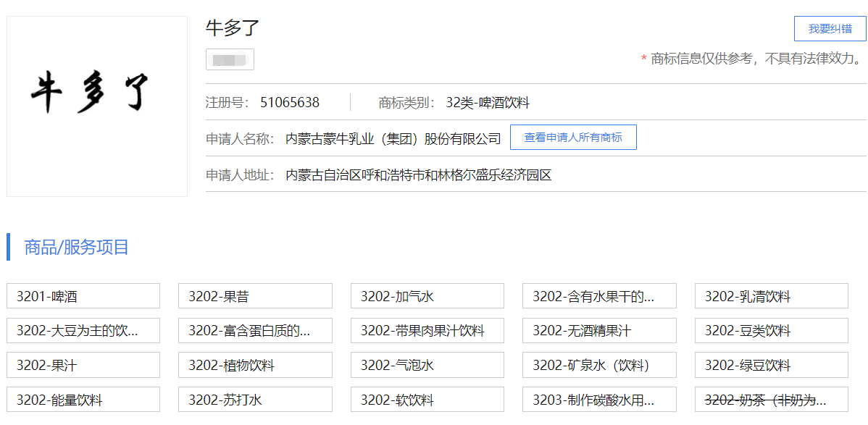The image size is (868, 425).
Task: Select the 3202-果汁 item
Action: coord(83,365)
